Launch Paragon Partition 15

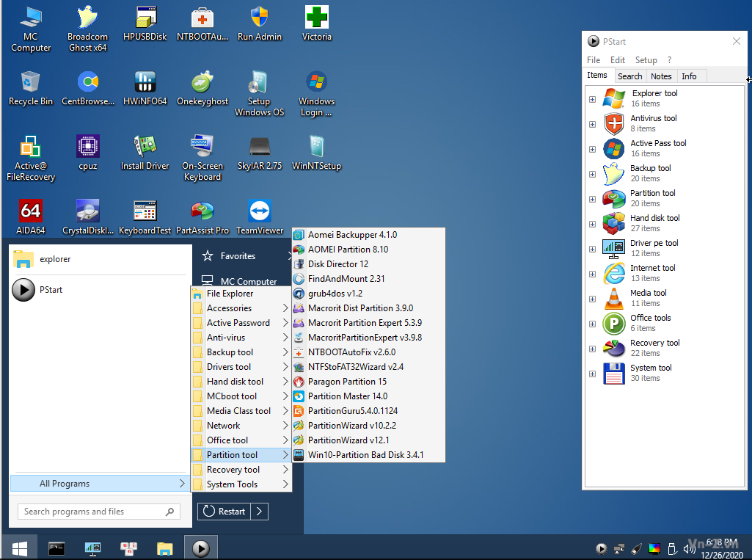click(x=368, y=382)
